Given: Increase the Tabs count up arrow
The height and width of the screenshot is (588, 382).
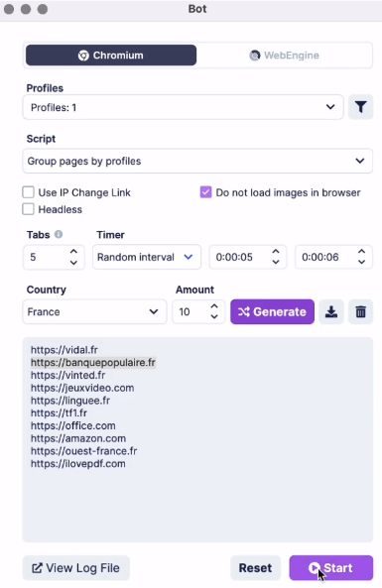Looking at the screenshot, I should (x=74, y=252).
